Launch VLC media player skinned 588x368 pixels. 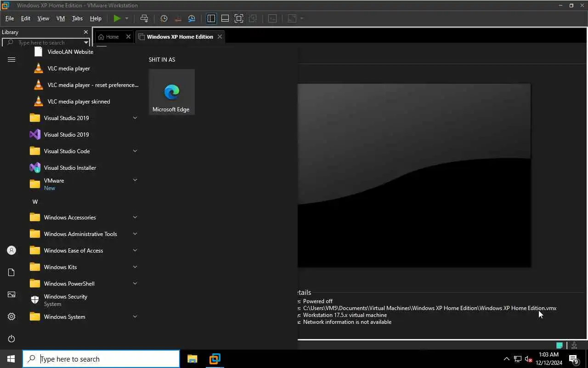coord(83,101)
